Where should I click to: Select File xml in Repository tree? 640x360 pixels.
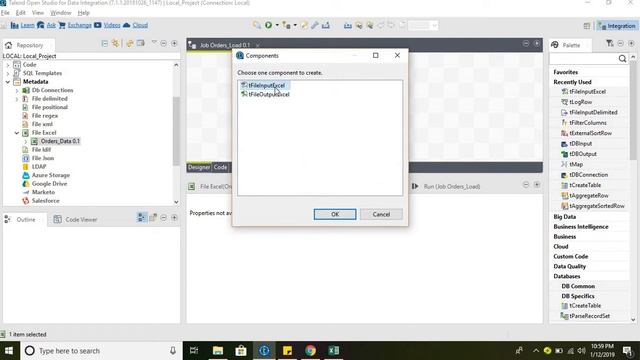(x=42, y=124)
